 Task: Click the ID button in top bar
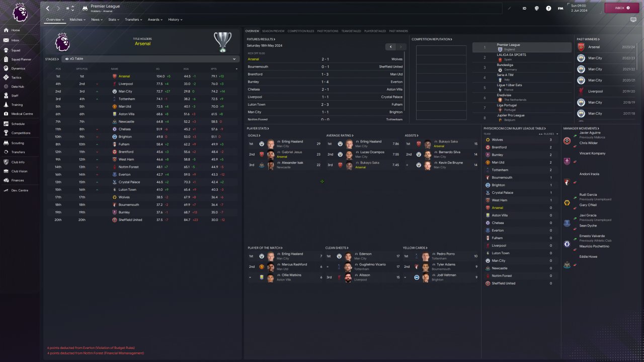(x=524, y=8)
